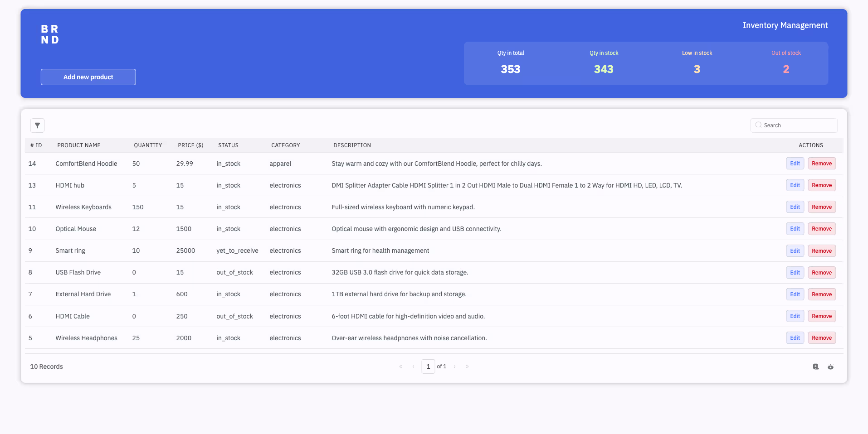Remove the HDMI Cable product
This screenshot has height=434, width=868.
(822, 316)
